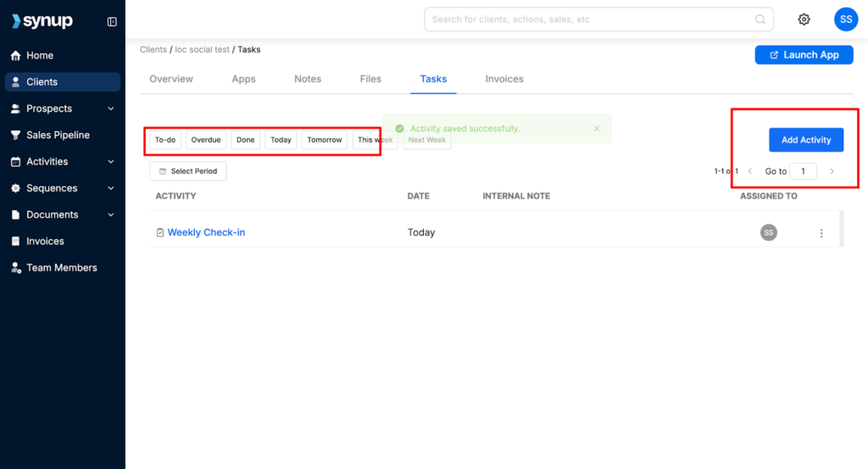Click the SS assignee avatar in task row

(768, 232)
